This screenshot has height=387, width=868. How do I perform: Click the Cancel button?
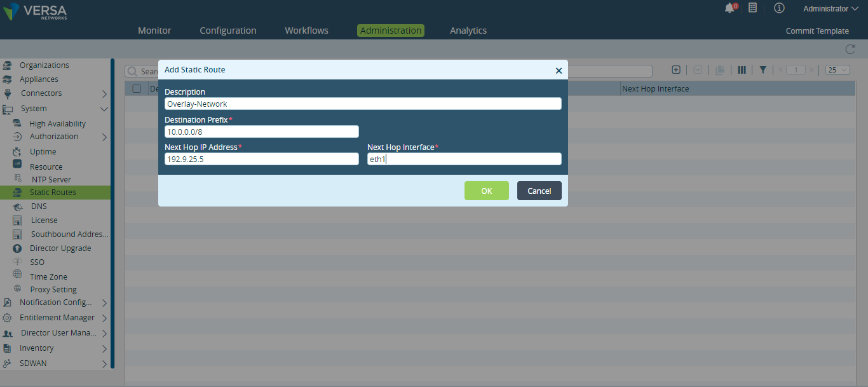tap(539, 191)
